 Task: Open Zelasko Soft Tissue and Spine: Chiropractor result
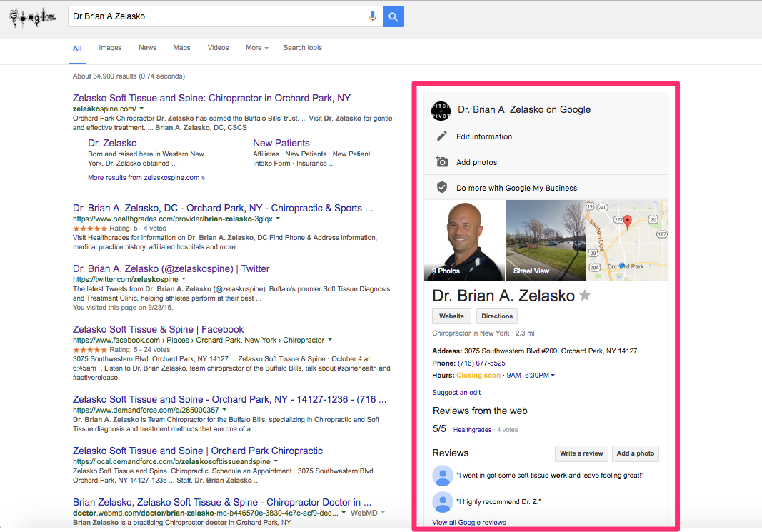(211, 98)
